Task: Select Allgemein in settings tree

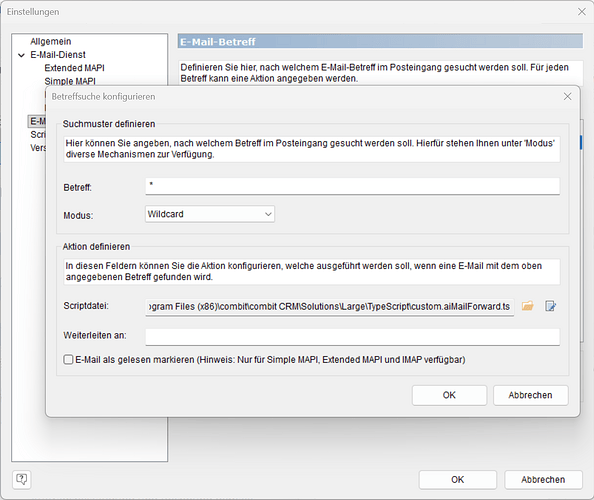Action: tap(51, 41)
